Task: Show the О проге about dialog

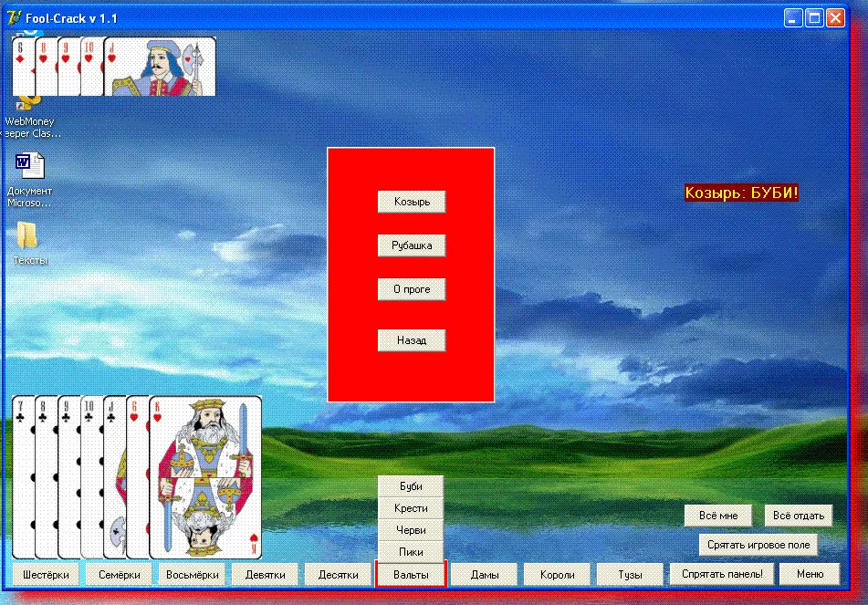Action: point(412,289)
